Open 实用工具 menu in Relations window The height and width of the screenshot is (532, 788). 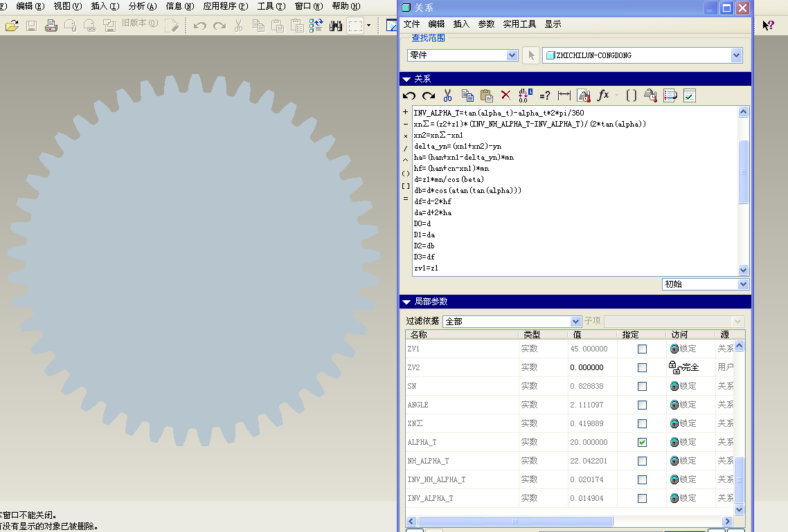pos(519,24)
